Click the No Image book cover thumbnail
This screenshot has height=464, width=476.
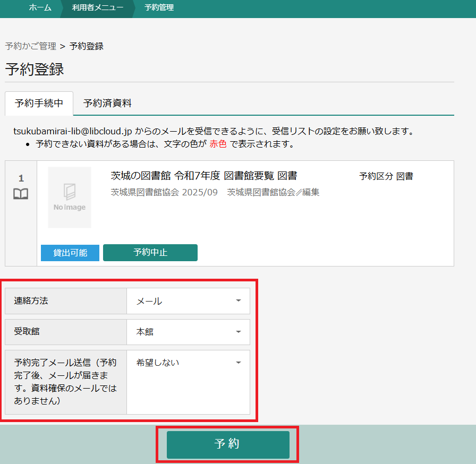pos(70,197)
